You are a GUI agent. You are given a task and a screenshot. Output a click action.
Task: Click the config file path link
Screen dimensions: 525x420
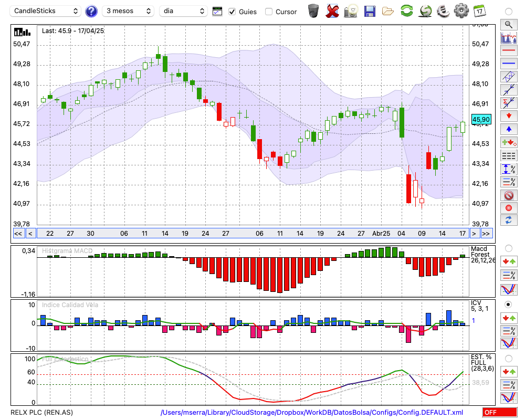tap(312, 412)
